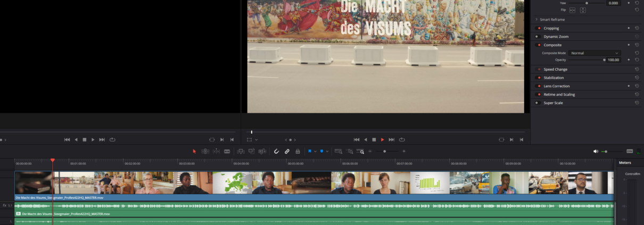Toggle Position Lock padlock icon

[x=298, y=152]
